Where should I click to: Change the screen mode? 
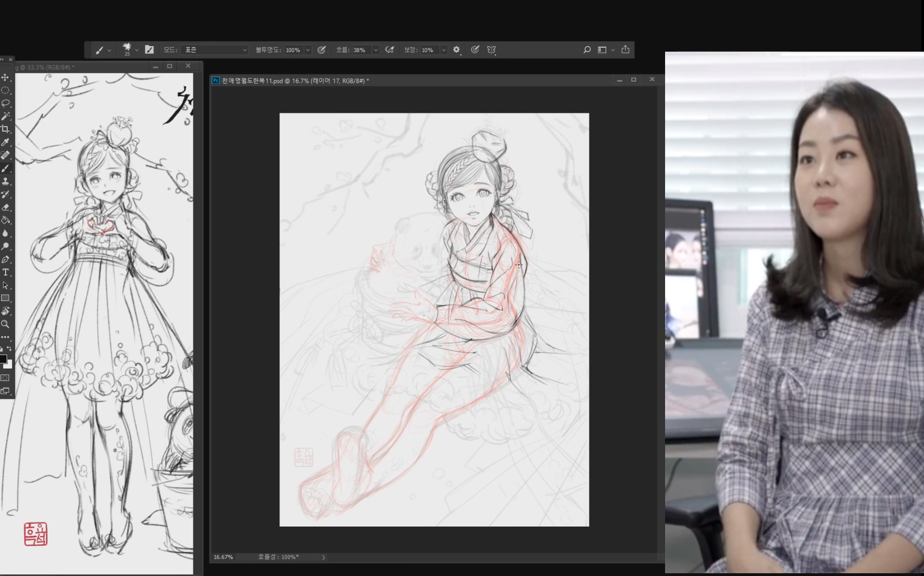coord(6,391)
